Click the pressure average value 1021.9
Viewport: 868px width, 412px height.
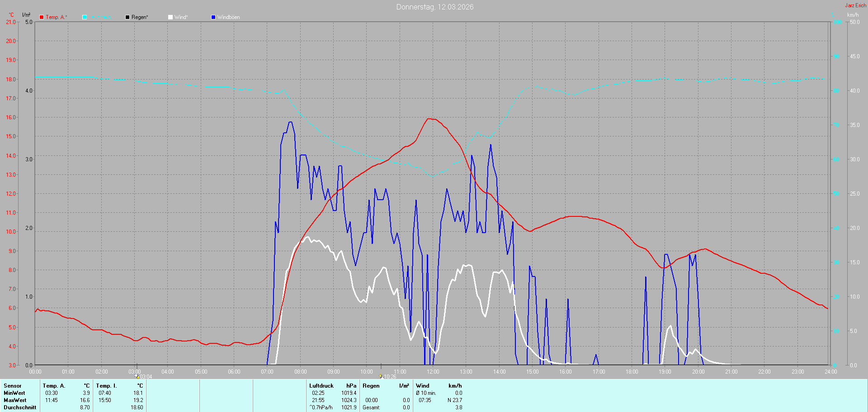(349, 407)
